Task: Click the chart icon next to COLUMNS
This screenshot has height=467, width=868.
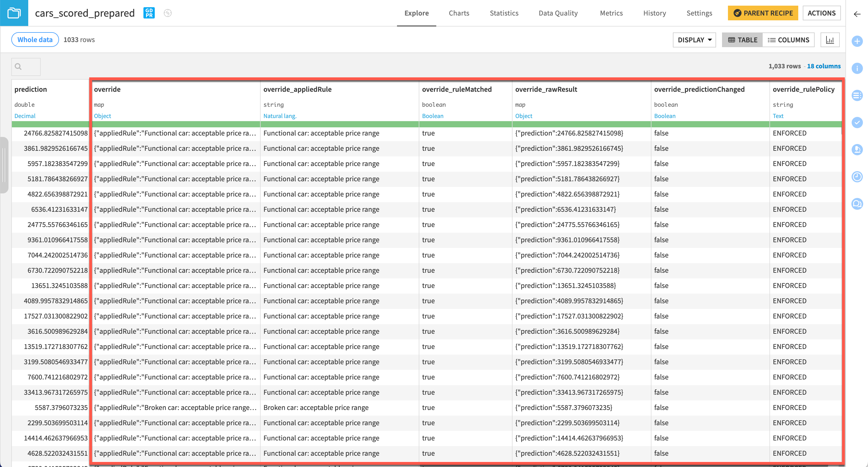Action: pos(830,40)
